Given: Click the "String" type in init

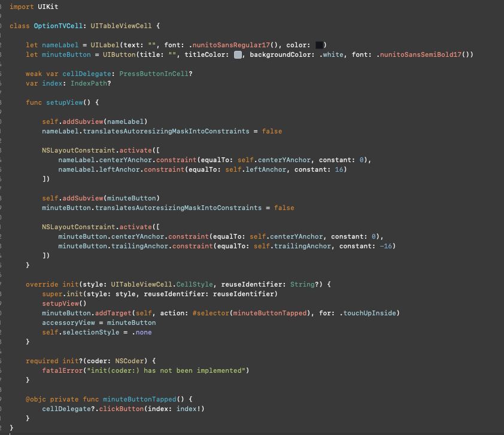Looking at the screenshot, I should click(302, 285).
